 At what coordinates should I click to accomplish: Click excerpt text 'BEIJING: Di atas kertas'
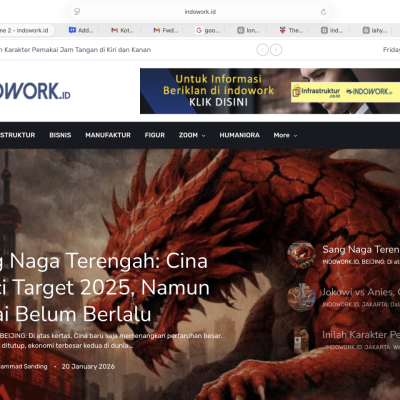click(111, 340)
